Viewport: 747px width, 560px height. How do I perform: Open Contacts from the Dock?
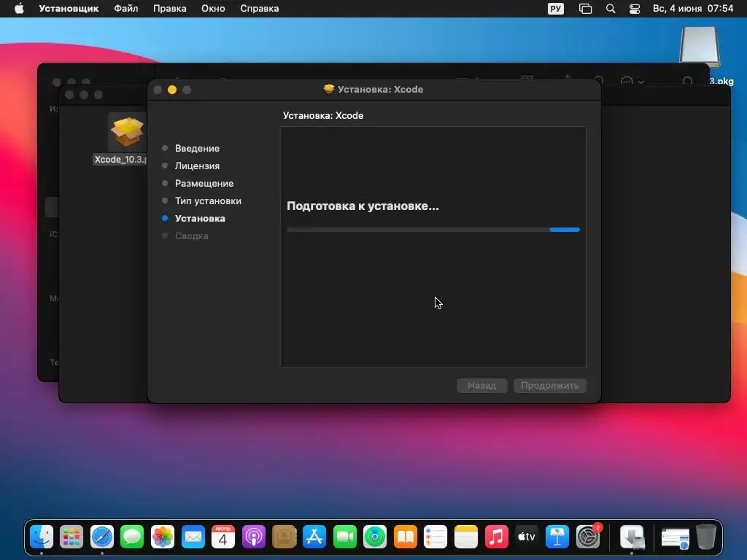(x=284, y=537)
